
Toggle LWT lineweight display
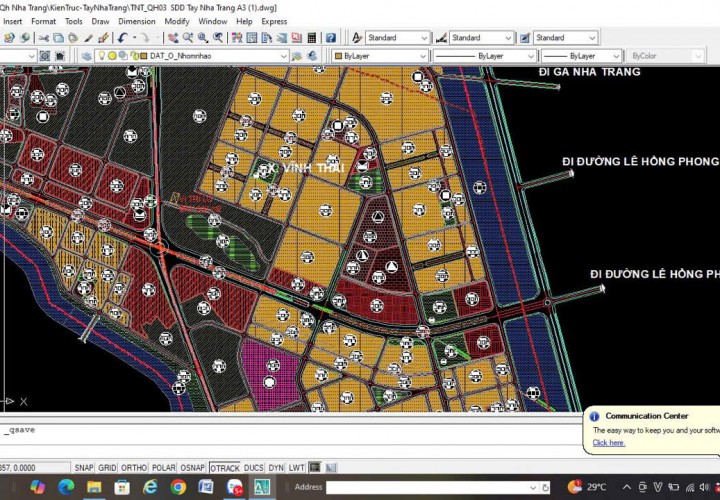pyautogui.click(x=296, y=467)
